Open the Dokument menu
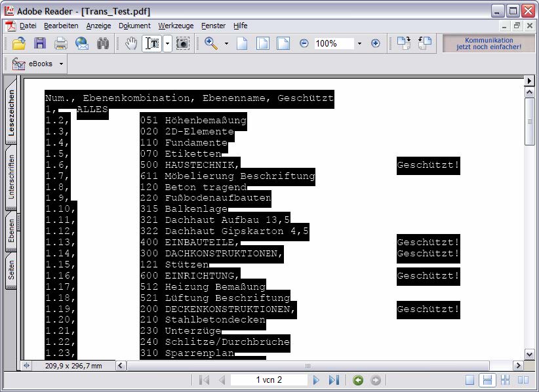 coord(134,26)
